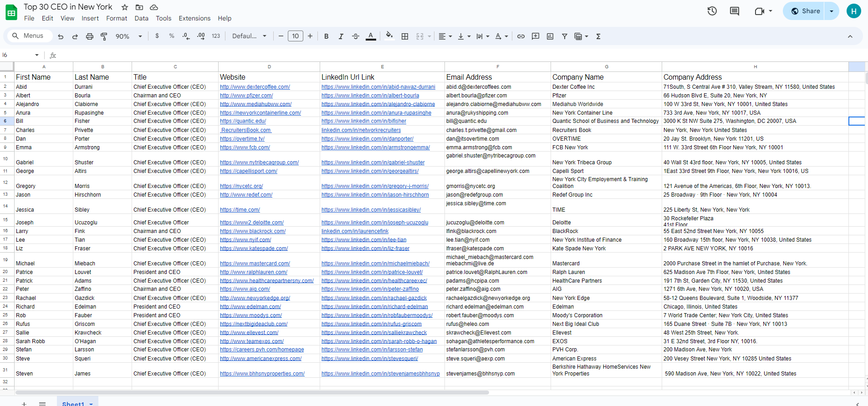Image resolution: width=868 pixels, height=406 pixels.
Task: Show the all sheets list
Action: coord(42,404)
